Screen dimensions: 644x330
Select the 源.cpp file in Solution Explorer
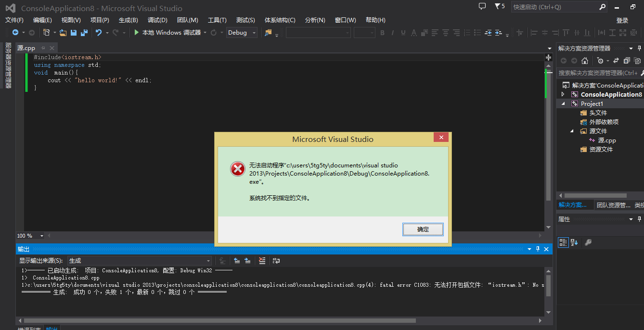tap(607, 140)
